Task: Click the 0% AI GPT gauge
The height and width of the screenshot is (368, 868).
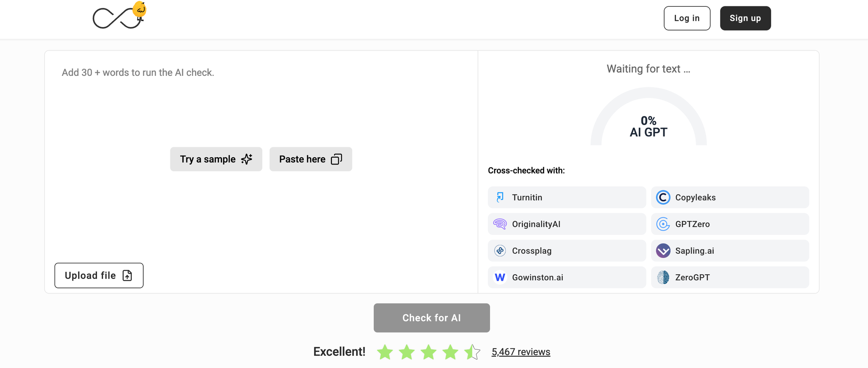Action: pos(648,117)
